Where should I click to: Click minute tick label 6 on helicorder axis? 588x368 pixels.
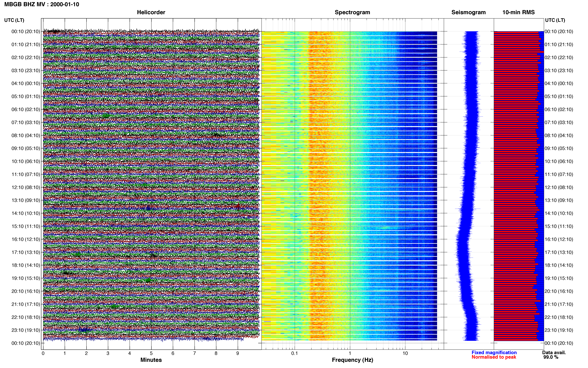(173, 353)
